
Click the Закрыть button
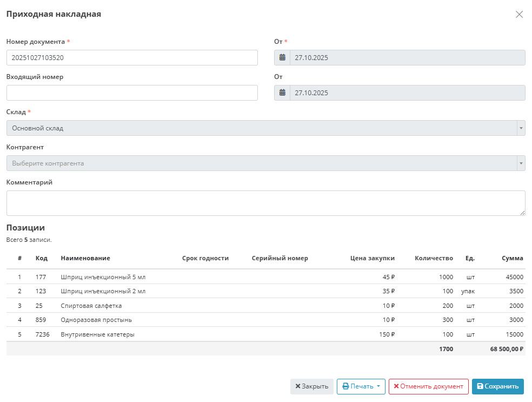point(311,386)
